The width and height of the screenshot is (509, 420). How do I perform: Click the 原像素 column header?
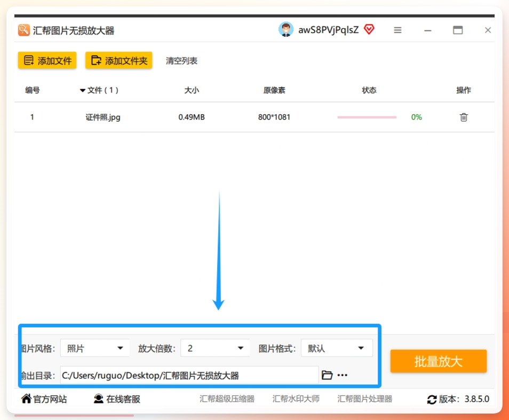(274, 90)
